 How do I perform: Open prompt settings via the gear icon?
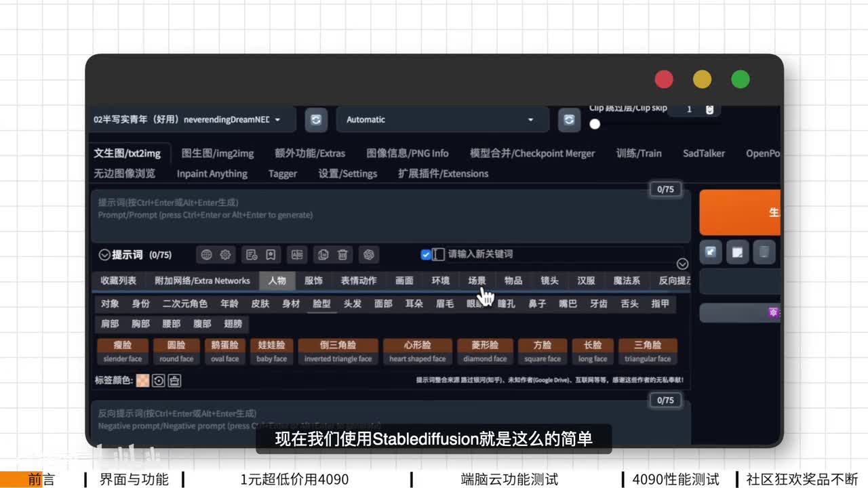(225, 255)
